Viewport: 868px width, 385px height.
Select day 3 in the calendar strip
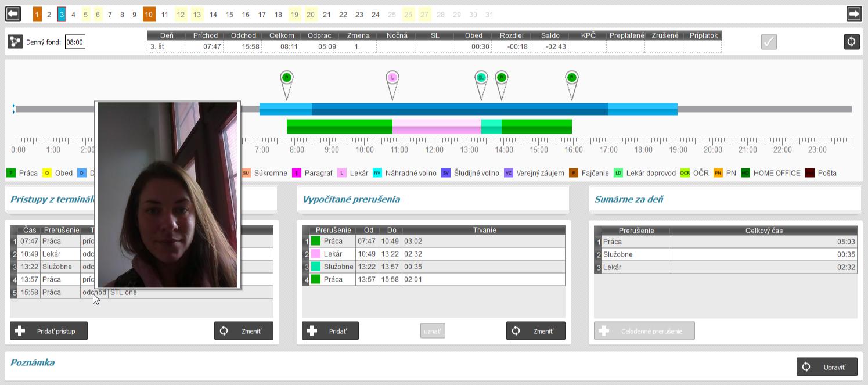[x=62, y=15]
